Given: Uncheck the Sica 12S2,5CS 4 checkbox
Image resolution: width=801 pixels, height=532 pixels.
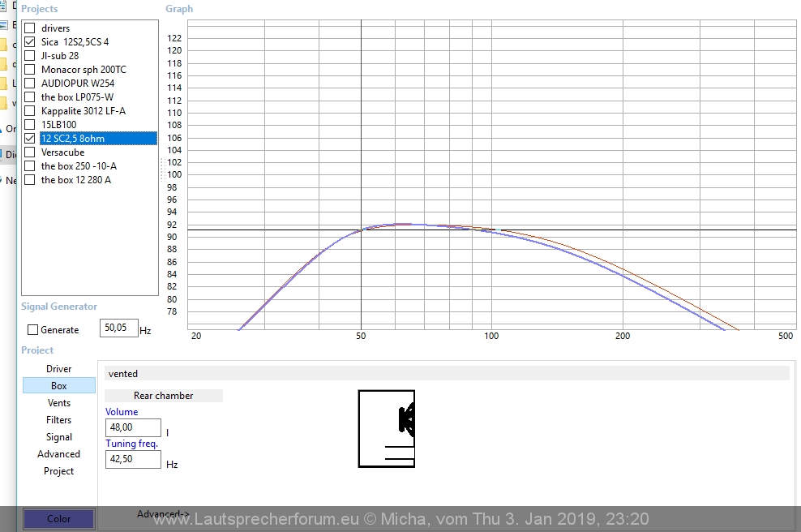Looking at the screenshot, I should tap(30, 42).
